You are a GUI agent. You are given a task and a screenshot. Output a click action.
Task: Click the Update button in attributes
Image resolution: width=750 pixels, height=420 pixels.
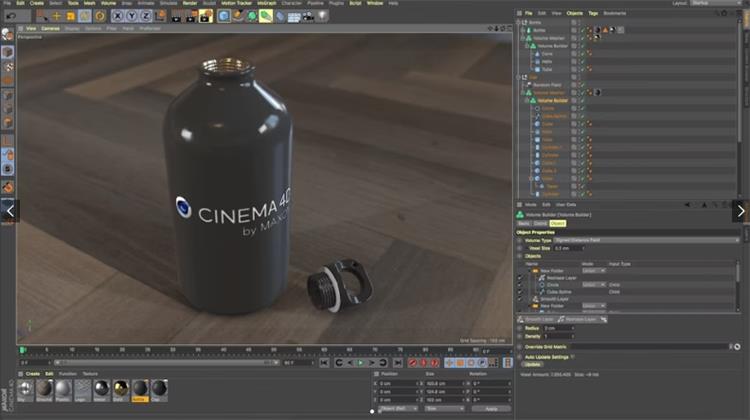point(532,364)
